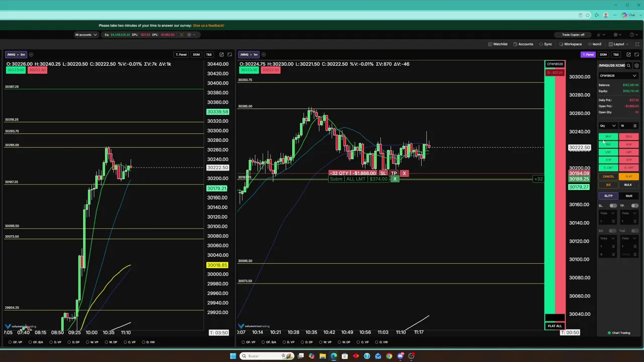This screenshot has width=644, height=362.
Task: Click the CANCEL orders button
Action: [x=608, y=176]
